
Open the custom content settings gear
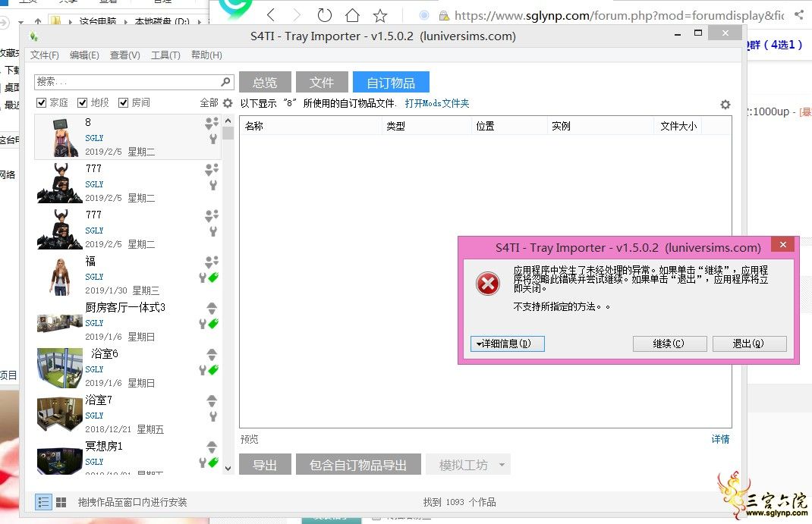[725, 105]
